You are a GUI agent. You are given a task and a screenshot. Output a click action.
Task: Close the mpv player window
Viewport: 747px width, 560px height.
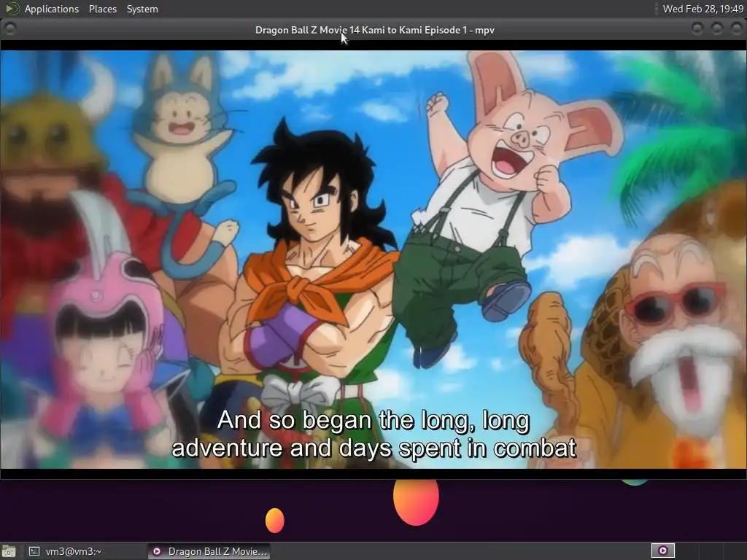click(x=736, y=29)
